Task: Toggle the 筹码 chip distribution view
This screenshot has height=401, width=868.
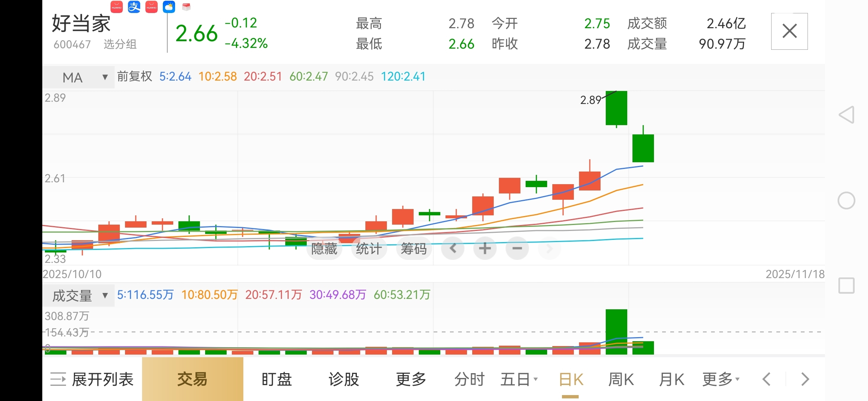Action: point(414,248)
